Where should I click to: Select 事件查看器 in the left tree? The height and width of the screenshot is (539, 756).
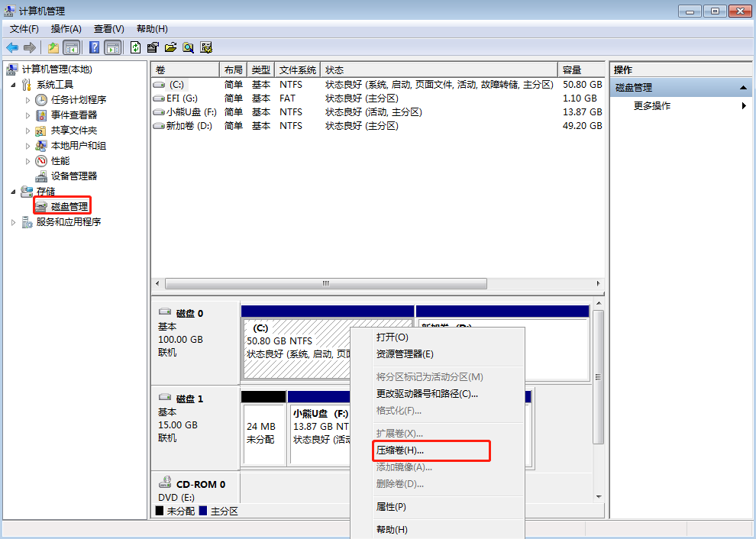point(74,115)
